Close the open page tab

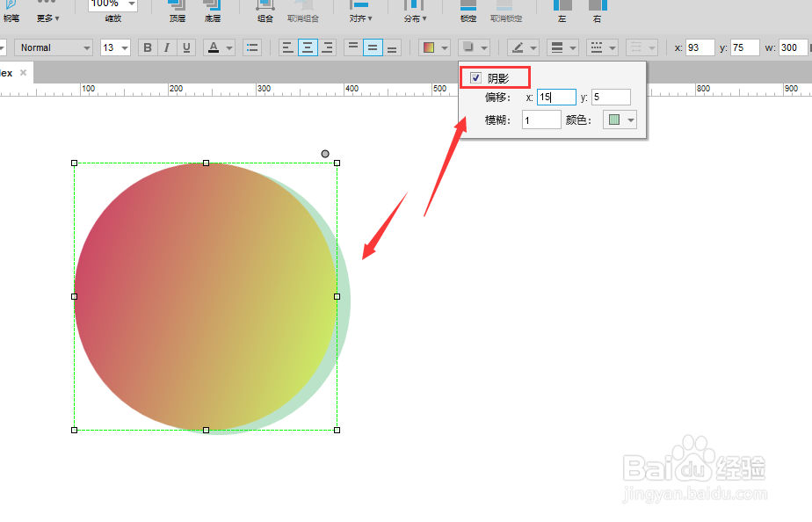[x=24, y=72]
